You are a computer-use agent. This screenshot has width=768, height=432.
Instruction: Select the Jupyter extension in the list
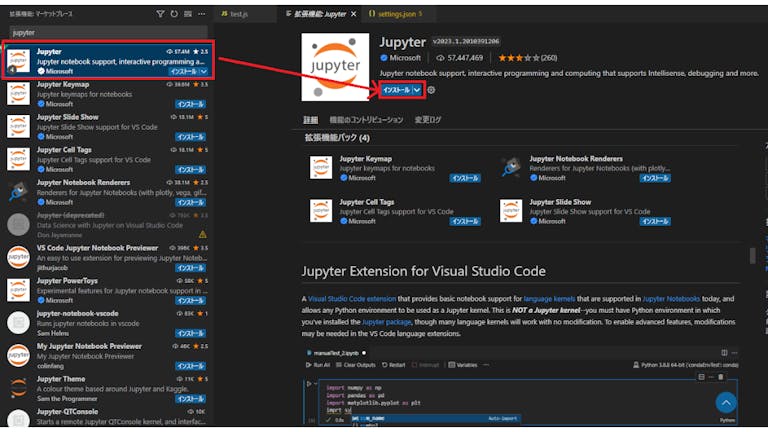108,61
